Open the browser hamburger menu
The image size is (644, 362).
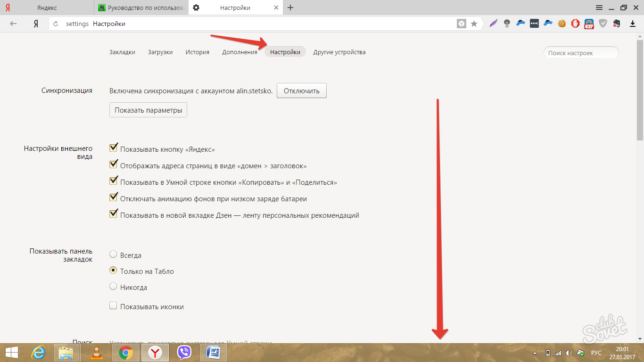[599, 8]
